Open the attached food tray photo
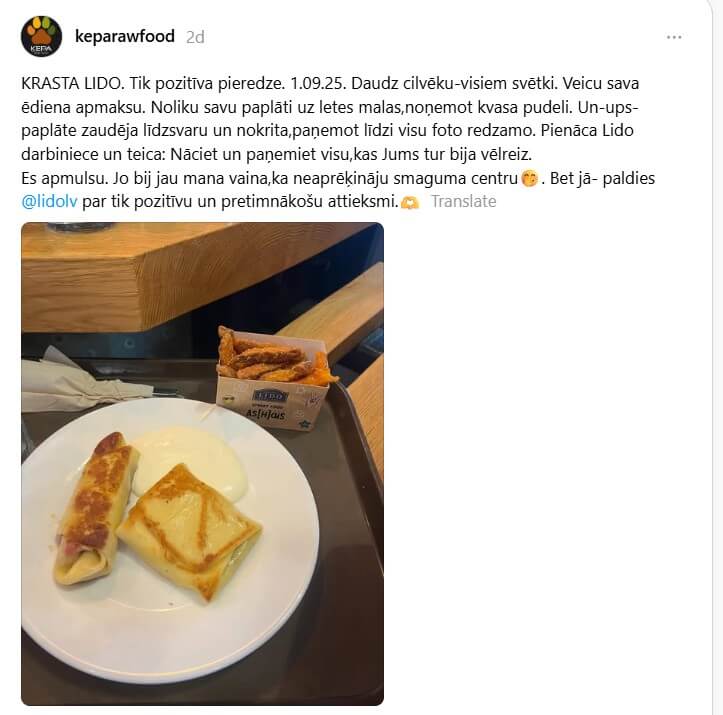 (x=202, y=464)
